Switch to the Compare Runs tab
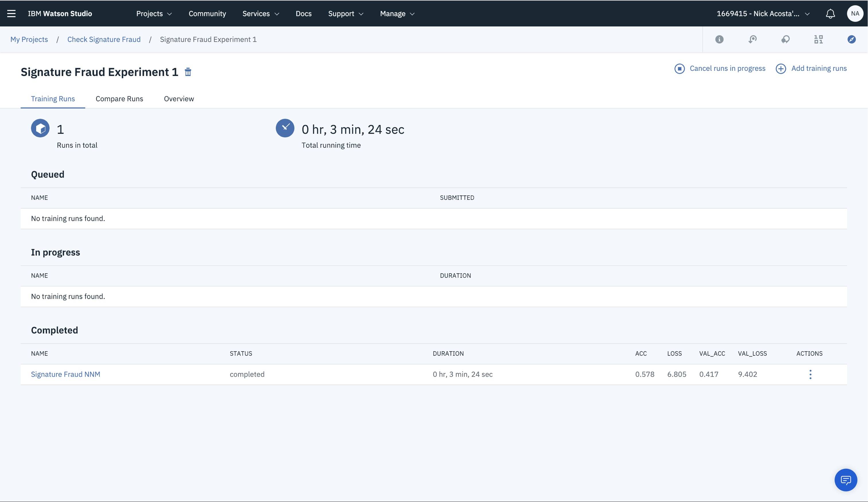 [x=119, y=99]
